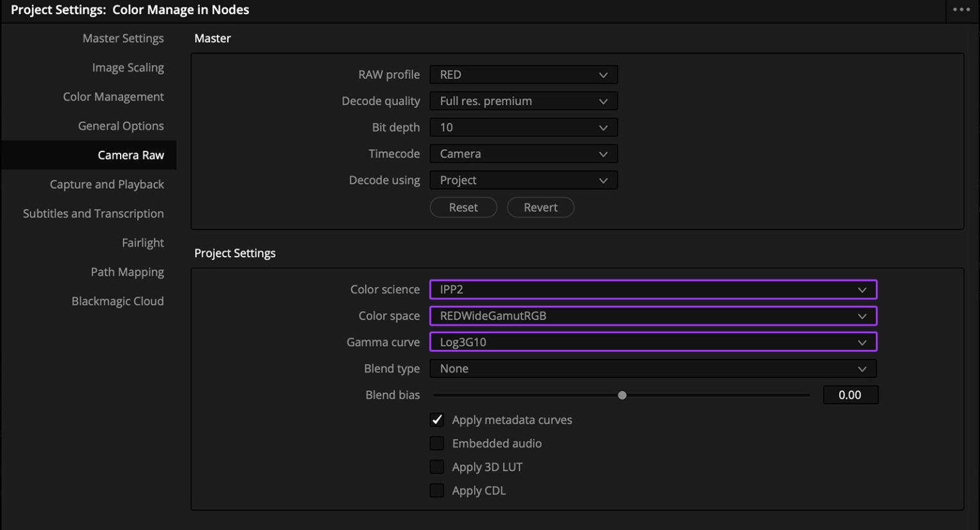Click the Reset button
Screen dimensions: 980x530
(x=463, y=207)
